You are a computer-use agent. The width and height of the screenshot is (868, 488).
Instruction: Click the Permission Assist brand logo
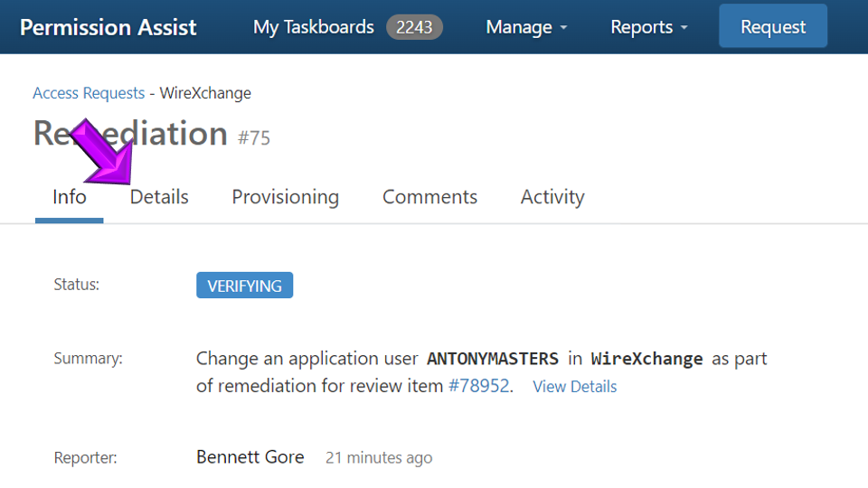pos(108,27)
